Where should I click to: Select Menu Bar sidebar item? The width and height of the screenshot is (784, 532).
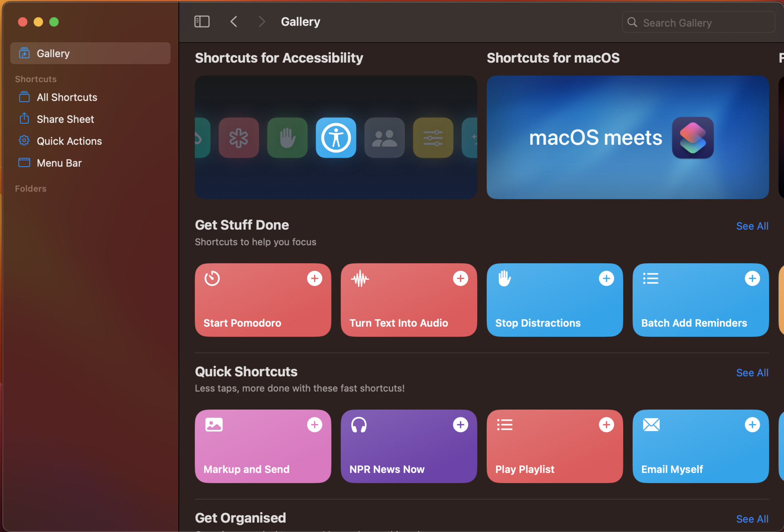pyautogui.click(x=59, y=163)
